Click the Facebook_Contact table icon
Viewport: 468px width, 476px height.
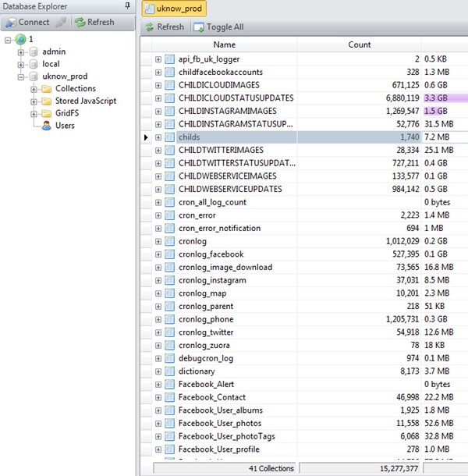(170, 397)
